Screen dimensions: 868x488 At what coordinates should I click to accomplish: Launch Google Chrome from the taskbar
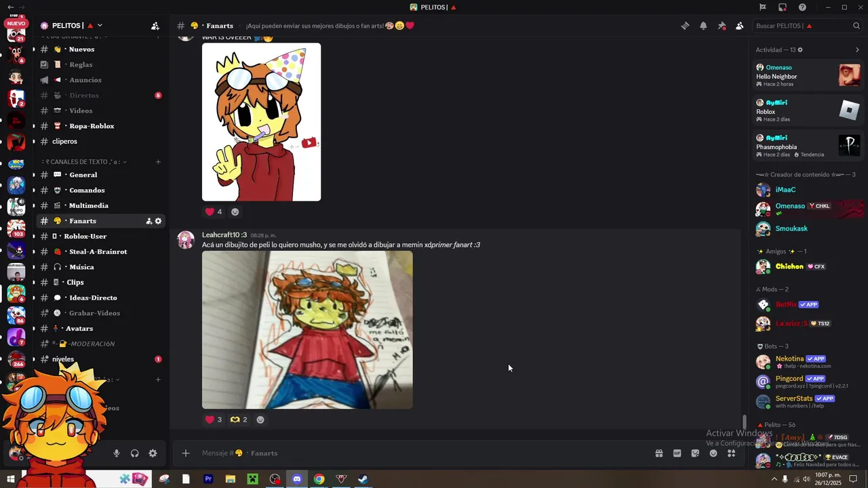319,479
